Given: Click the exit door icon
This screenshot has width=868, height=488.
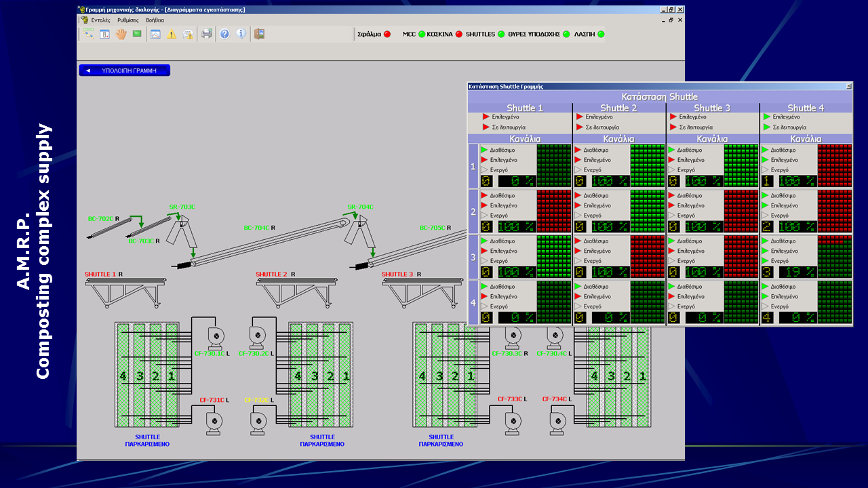Looking at the screenshot, I should click(x=259, y=34).
